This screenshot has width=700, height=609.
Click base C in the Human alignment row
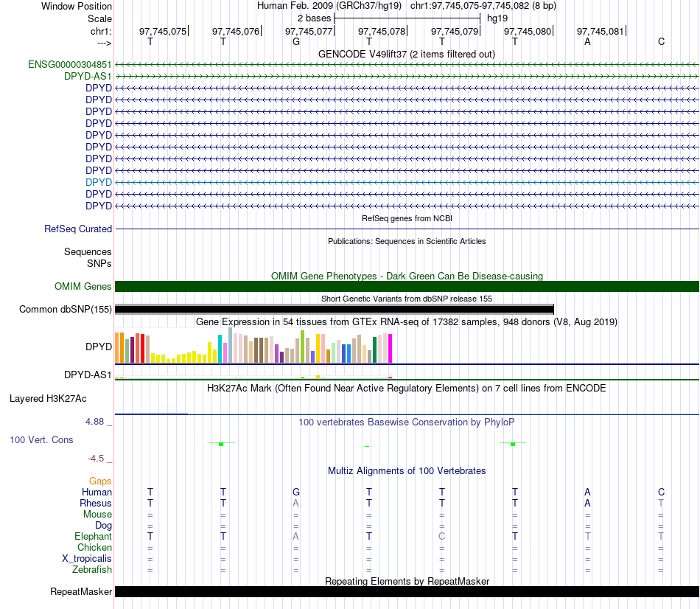(661, 492)
